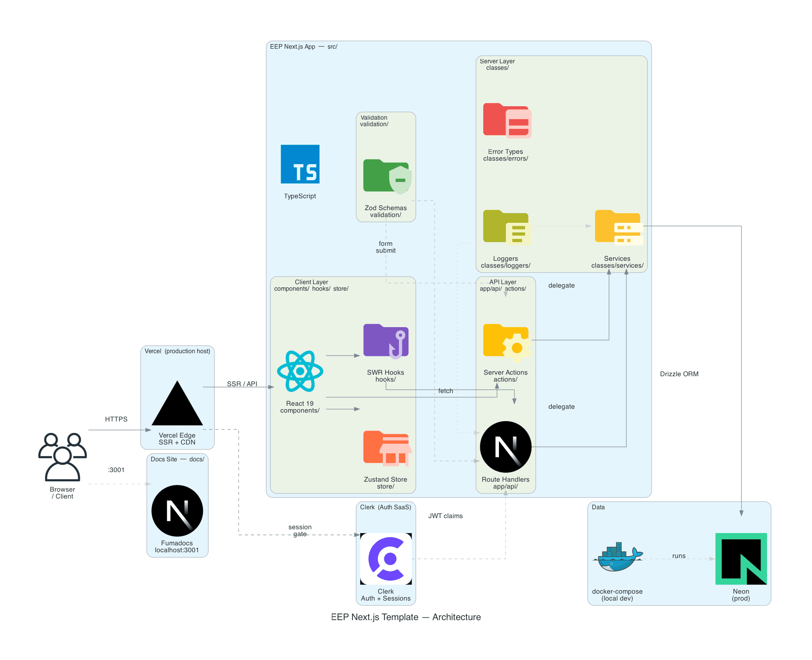Click the TypeScript logo icon

300,164
